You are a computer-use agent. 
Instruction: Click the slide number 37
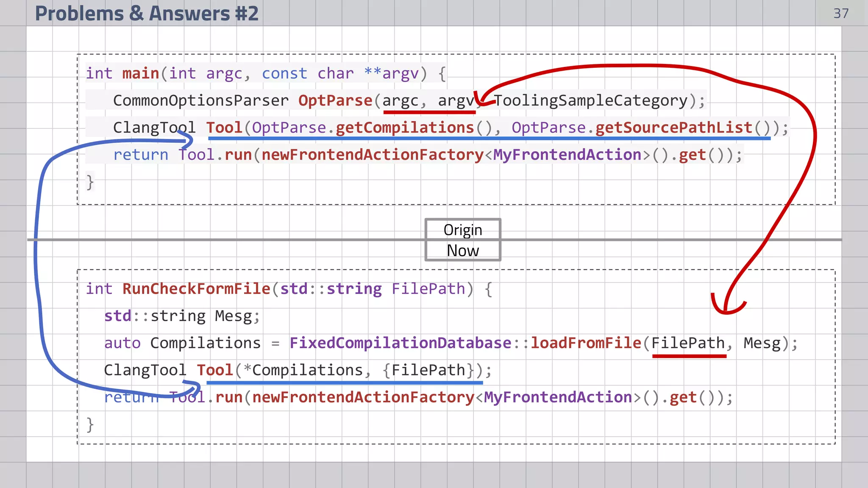[841, 14]
